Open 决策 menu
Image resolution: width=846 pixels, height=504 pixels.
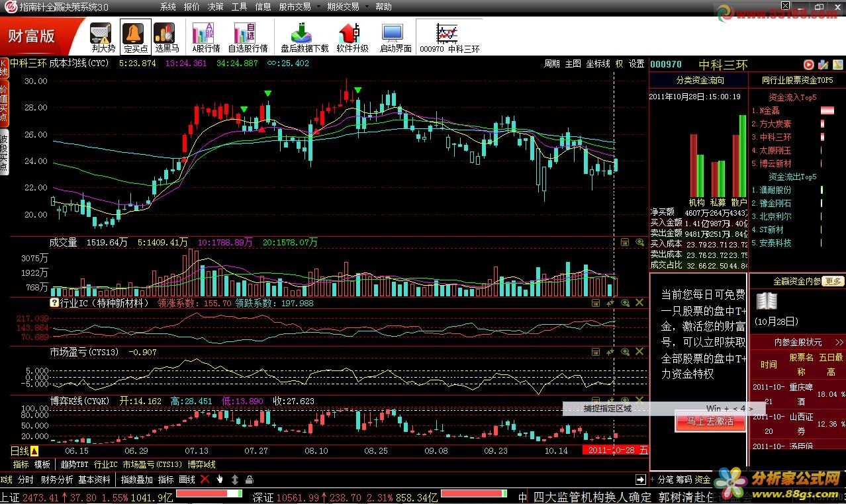pos(216,7)
